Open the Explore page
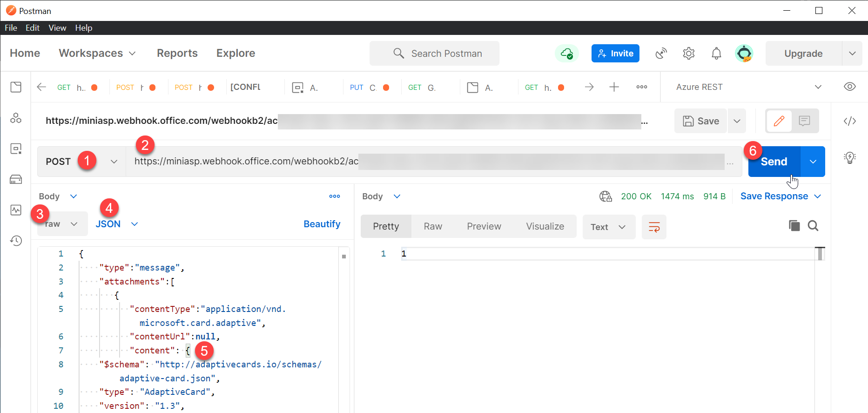The width and height of the screenshot is (868, 413). 236,53
